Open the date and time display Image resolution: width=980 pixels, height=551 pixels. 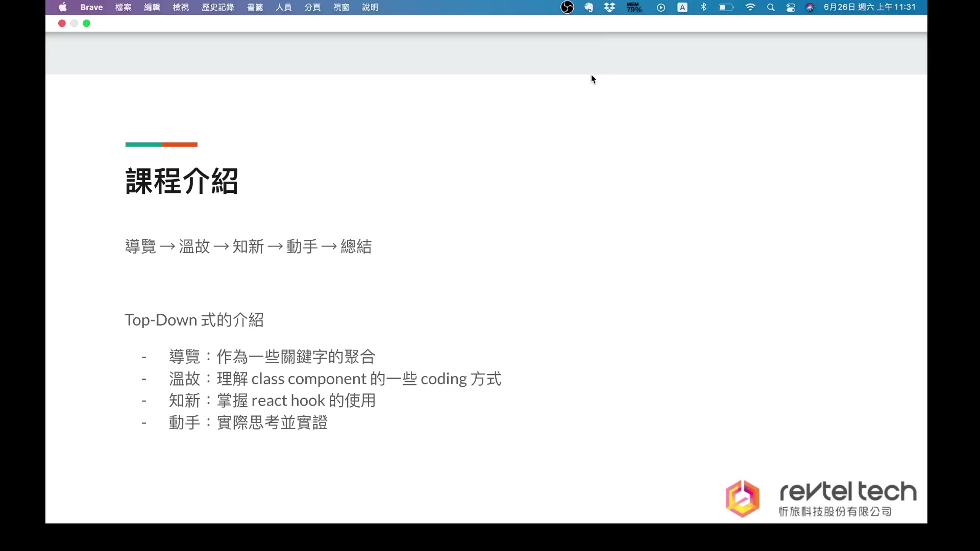point(870,7)
